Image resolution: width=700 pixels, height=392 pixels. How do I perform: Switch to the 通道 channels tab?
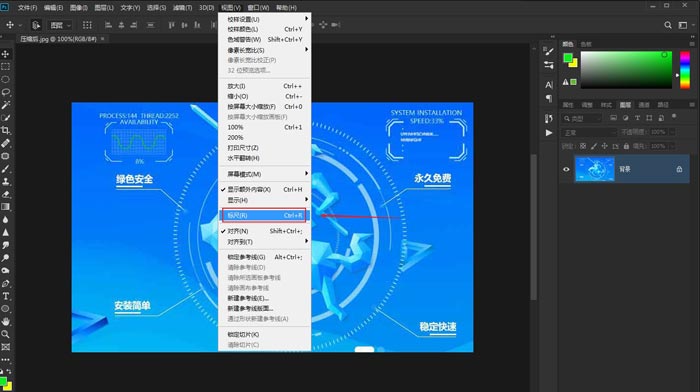click(x=644, y=105)
